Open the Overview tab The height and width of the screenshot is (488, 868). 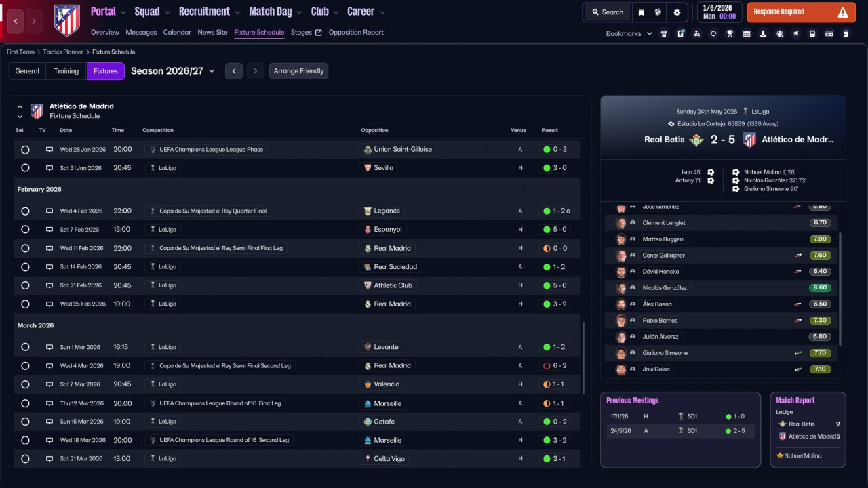point(104,33)
